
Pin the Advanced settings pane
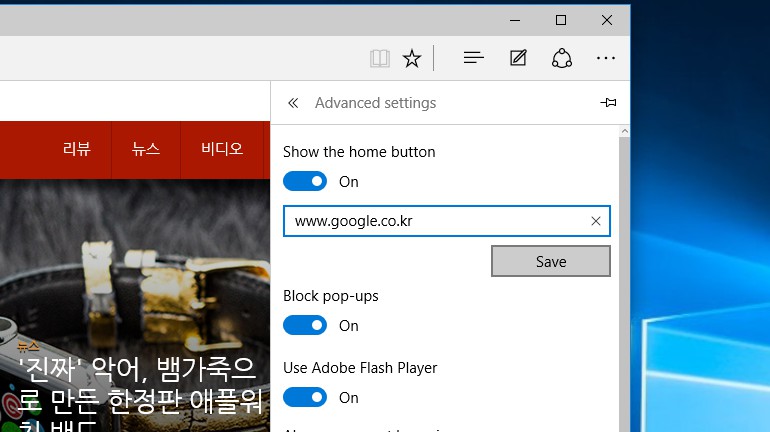tap(608, 102)
